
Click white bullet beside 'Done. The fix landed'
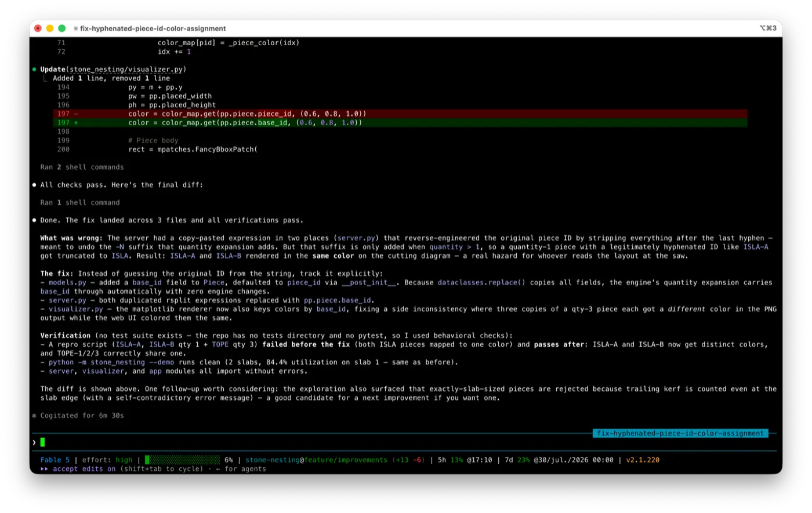[x=34, y=220]
